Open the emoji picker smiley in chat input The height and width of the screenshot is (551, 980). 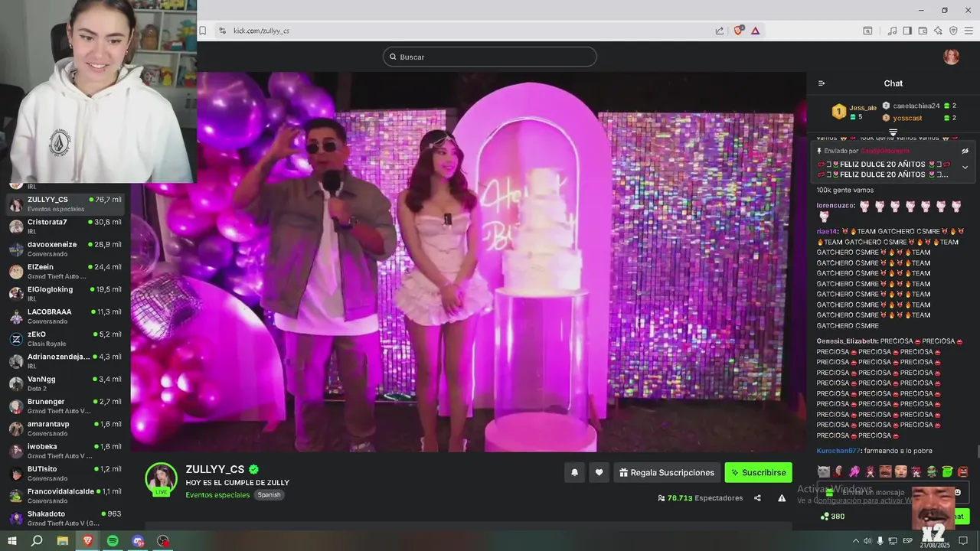pos(957,492)
